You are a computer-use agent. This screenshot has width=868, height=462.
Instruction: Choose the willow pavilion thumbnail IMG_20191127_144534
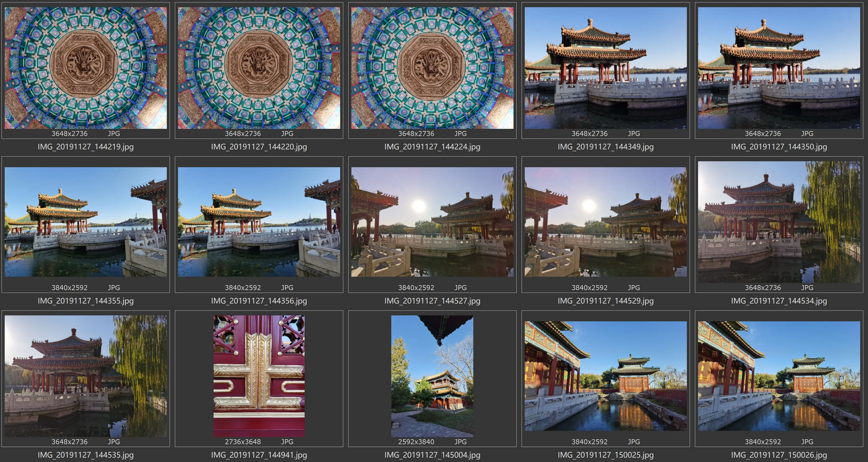coord(779,222)
